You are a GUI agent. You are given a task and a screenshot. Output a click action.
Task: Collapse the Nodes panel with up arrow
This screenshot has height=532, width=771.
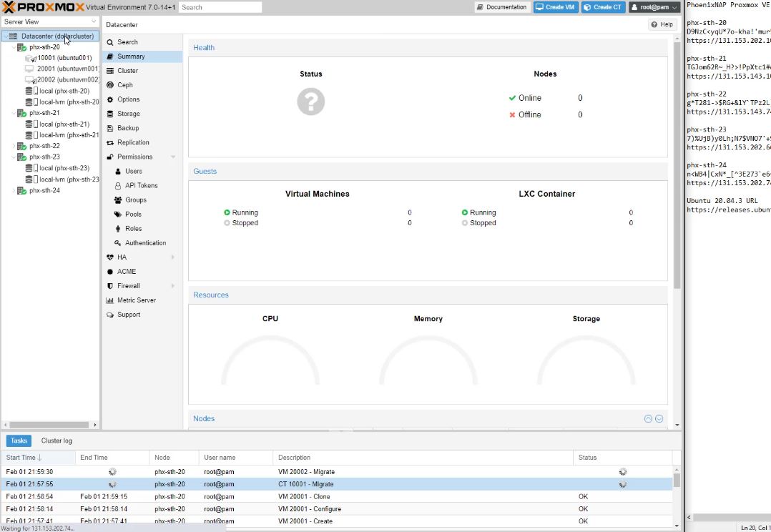click(648, 419)
